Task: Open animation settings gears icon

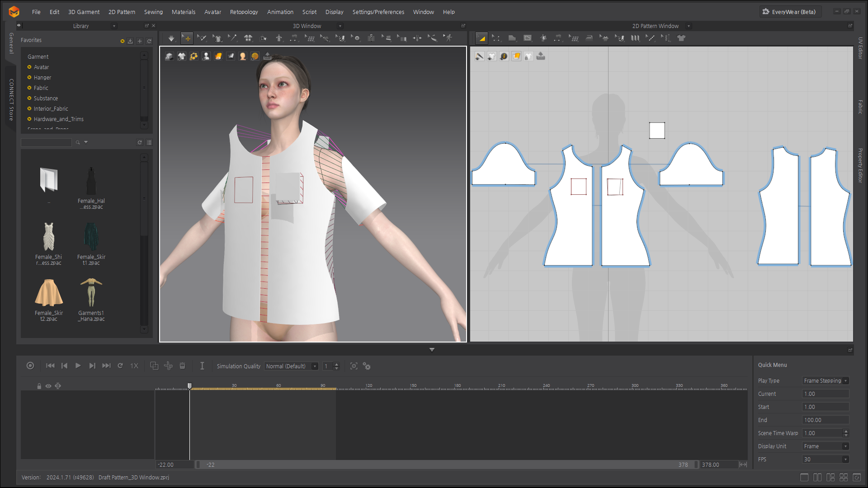Action: 367,366
